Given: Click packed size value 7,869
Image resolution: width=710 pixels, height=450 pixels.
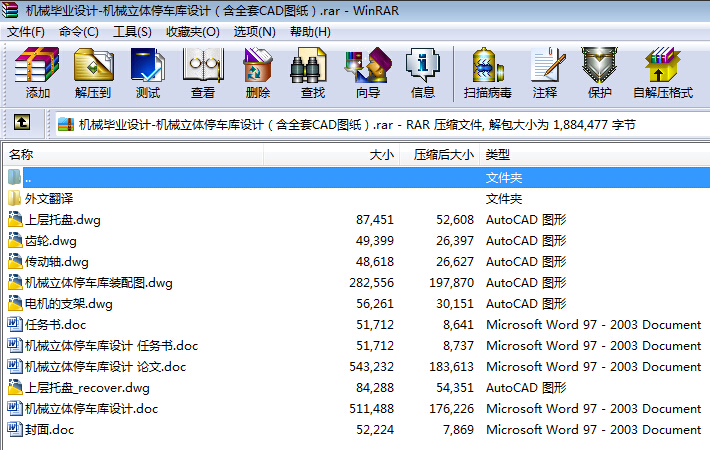Looking at the screenshot, I should pyautogui.click(x=458, y=429).
